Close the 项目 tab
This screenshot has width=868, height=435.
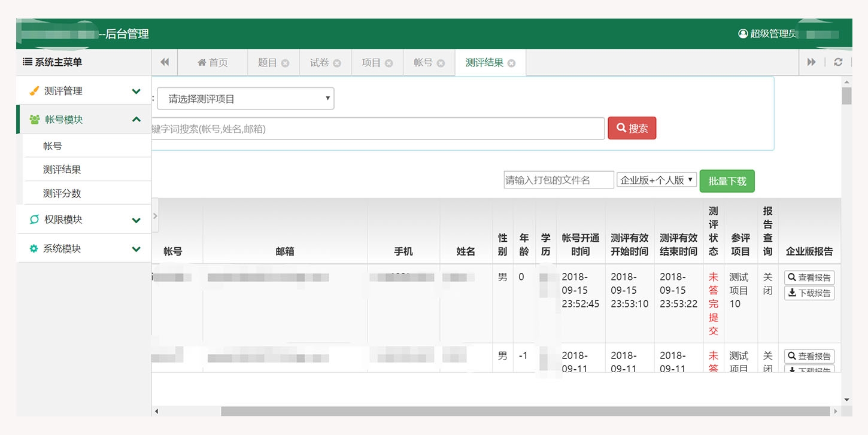point(389,63)
